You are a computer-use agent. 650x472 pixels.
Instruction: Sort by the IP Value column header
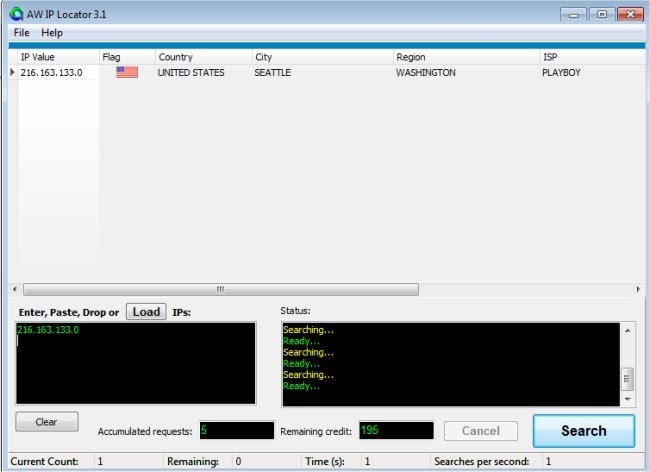tap(58, 57)
